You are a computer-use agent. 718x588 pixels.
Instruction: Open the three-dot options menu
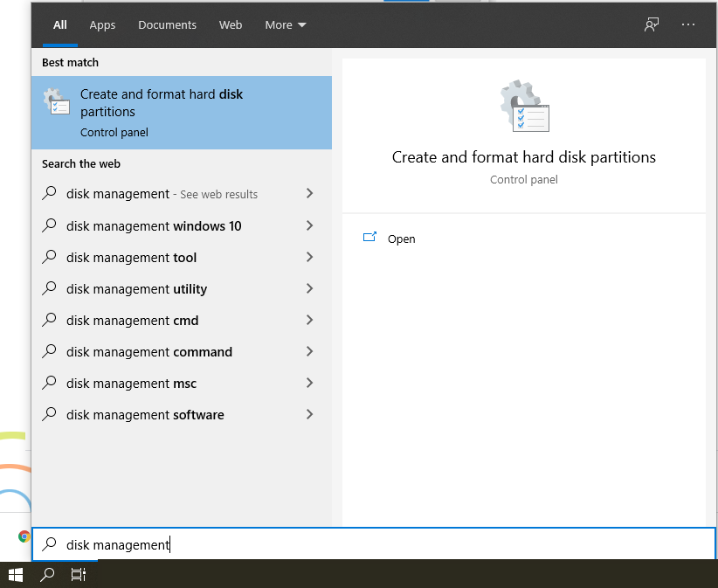pyautogui.click(x=687, y=24)
